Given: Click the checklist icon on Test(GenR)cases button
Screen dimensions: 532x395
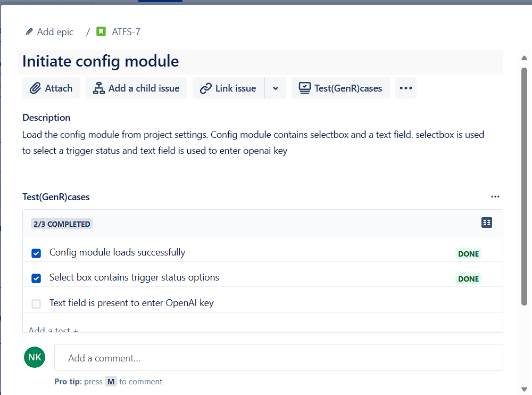Looking at the screenshot, I should (x=304, y=88).
